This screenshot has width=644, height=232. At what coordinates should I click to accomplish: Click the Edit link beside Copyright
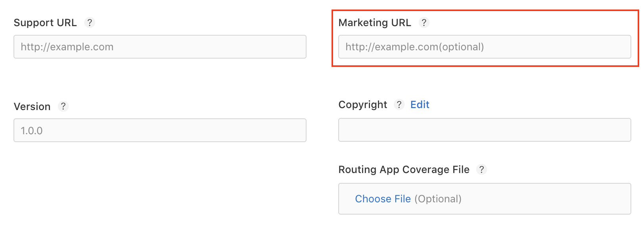pyautogui.click(x=419, y=105)
